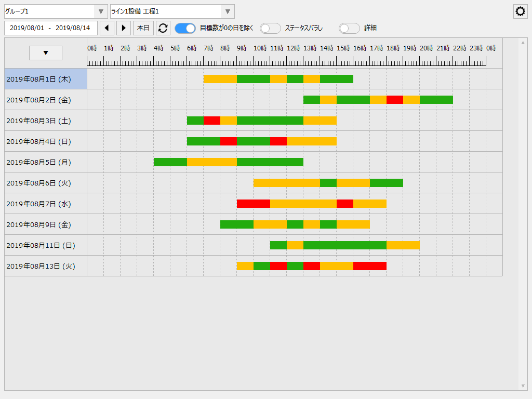The width and height of the screenshot is (532, 399).
Task: Click the refresh schedule icon
Action: [163, 28]
